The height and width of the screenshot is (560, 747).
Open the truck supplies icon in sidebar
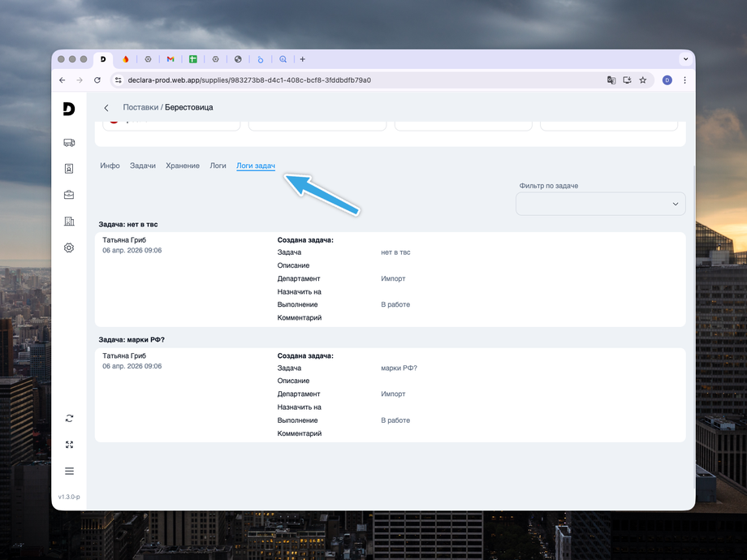[69, 143]
